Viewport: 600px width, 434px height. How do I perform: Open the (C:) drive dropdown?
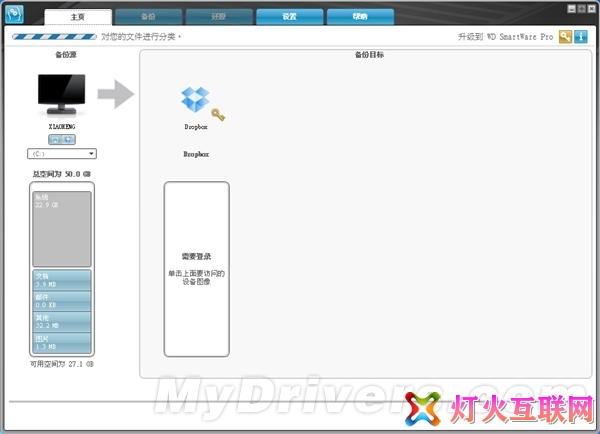pos(62,154)
